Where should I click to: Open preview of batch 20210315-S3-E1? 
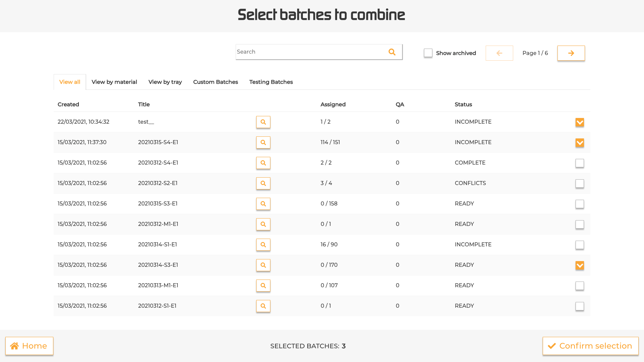(263, 204)
